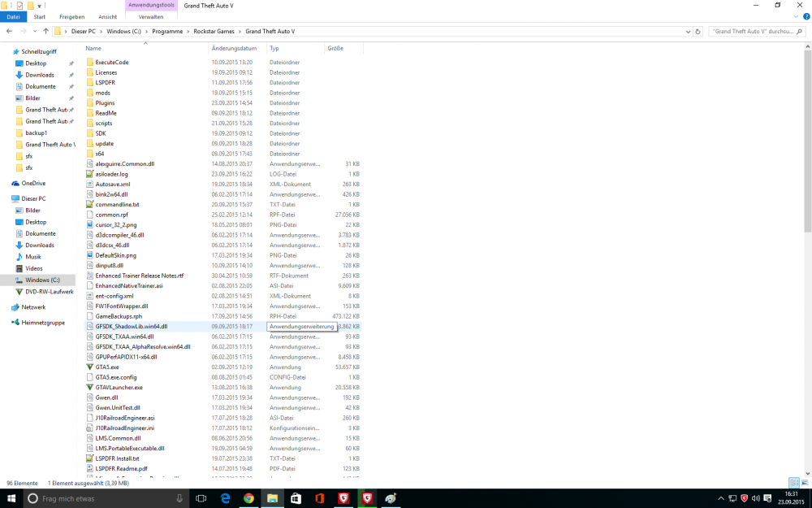Screen dimensions: 812x508
Task: Open Task View on the taskbar
Action: point(201,498)
